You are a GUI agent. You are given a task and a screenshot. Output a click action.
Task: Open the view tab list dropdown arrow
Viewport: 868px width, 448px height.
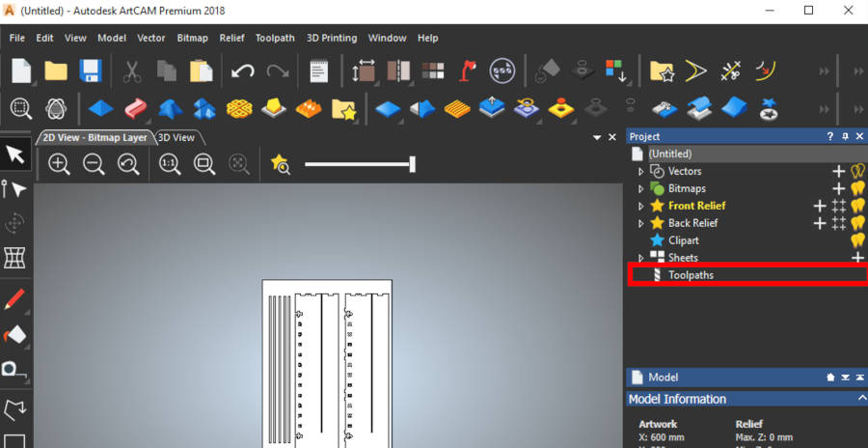click(x=597, y=137)
